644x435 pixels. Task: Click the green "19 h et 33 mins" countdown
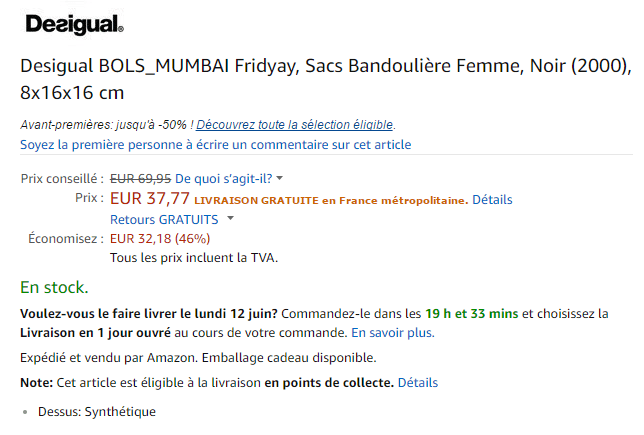472,313
